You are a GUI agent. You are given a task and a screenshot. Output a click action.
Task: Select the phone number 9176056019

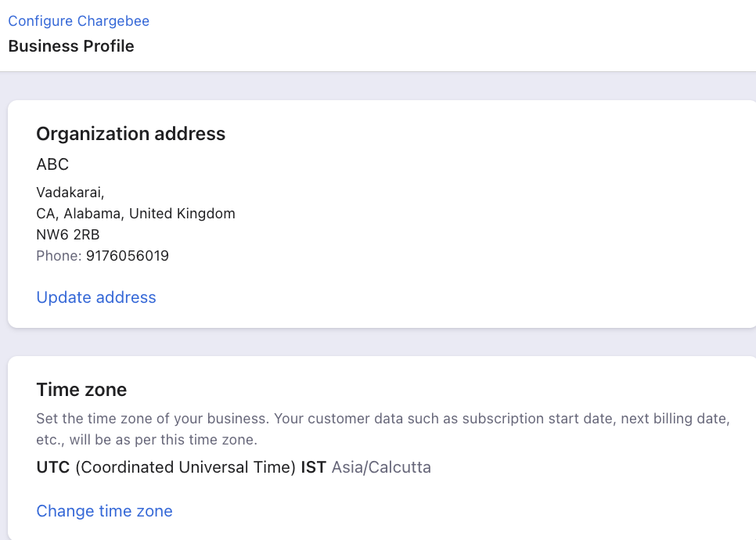click(x=128, y=256)
